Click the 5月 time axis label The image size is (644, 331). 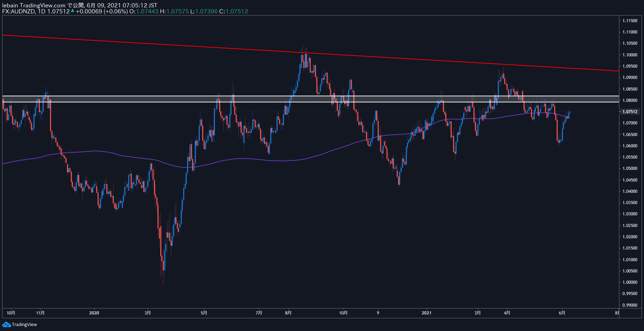[204, 313]
